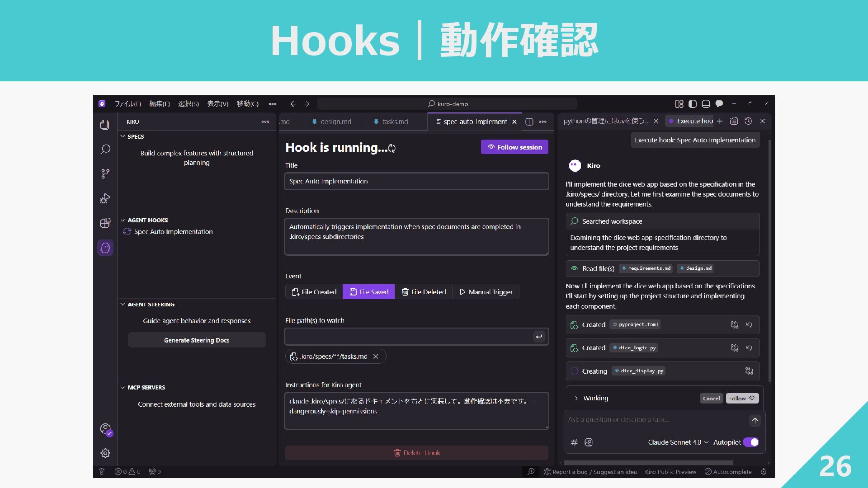Open the Explorer icon in activity bar
This screenshot has height=488, width=868.
click(105, 125)
